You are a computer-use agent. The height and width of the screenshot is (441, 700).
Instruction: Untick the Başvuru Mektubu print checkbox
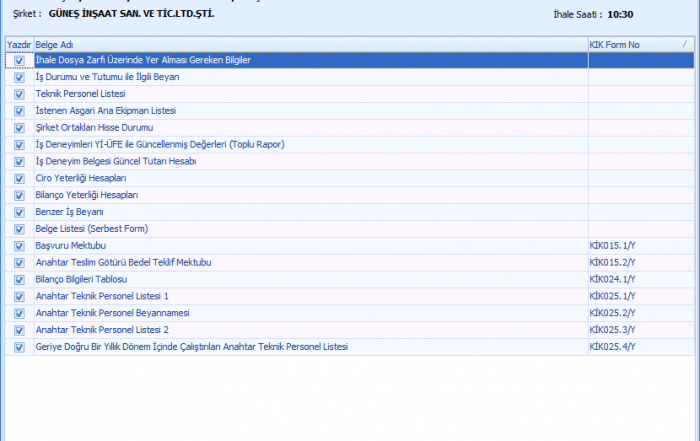pyautogui.click(x=19, y=246)
